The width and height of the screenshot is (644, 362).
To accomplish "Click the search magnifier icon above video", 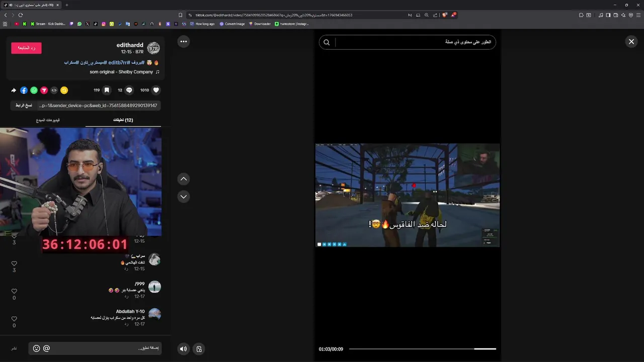I will 327,42.
